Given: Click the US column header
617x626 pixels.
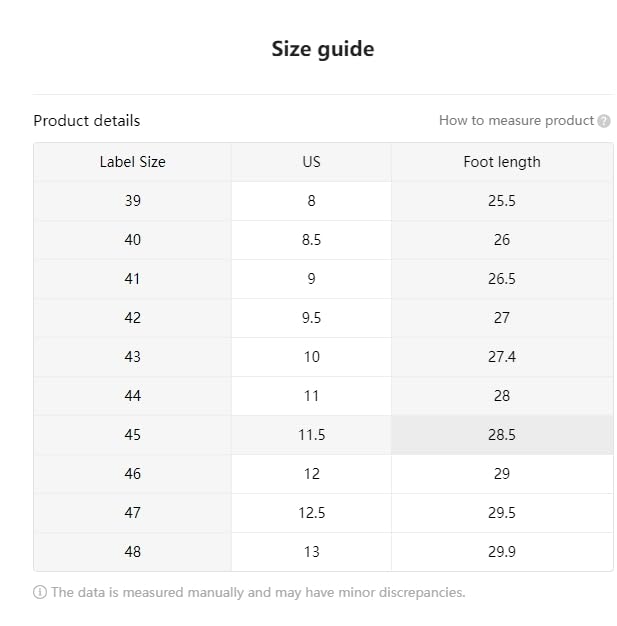Looking at the screenshot, I should click(x=311, y=162).
